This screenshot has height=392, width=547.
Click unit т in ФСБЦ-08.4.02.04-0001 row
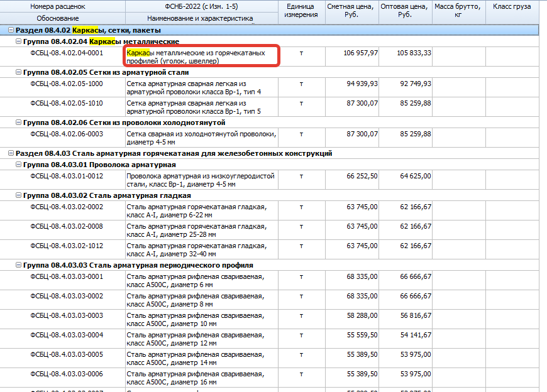pos(301,53)
